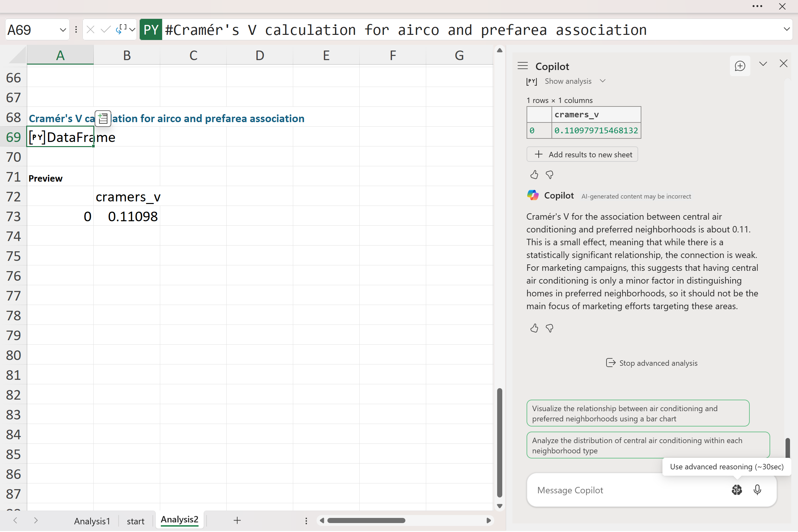Click the microphone icon in message box

[x=757, y=489]
